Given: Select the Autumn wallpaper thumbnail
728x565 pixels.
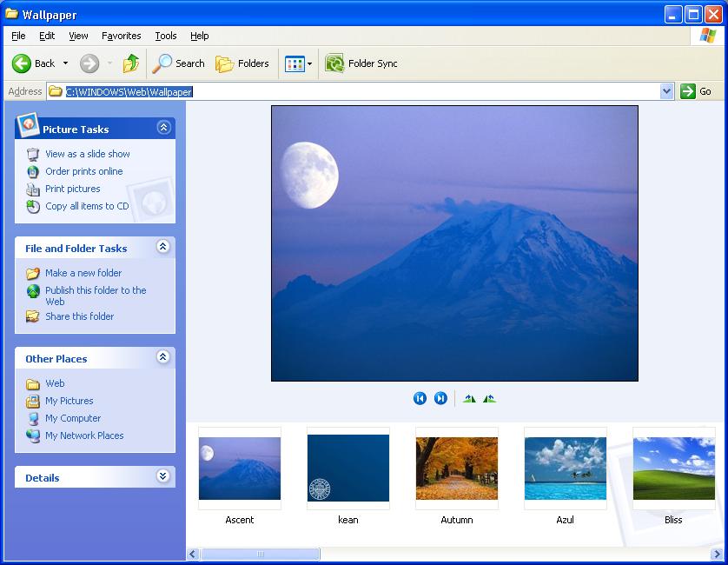Looking at the screenshot, I should [x=456, y=469].
